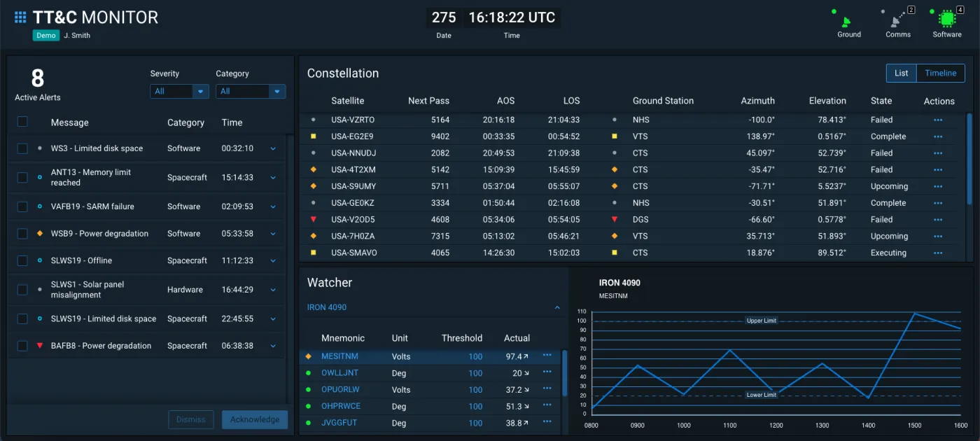Check the ANT13 memory limit alert

click(22, 177)
